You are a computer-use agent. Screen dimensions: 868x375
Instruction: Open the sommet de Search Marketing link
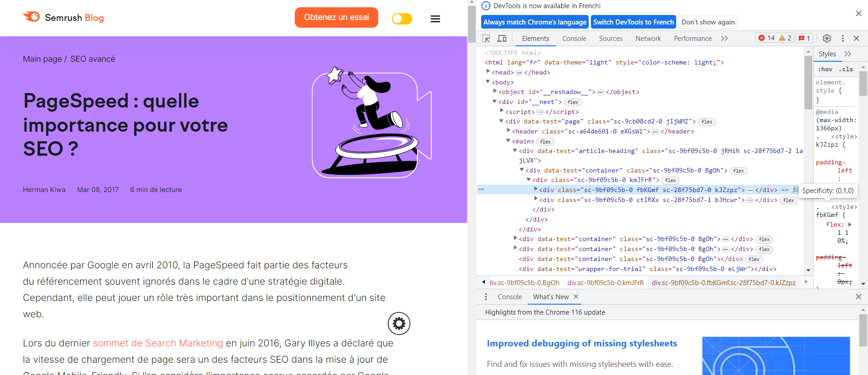coord(158,343)
